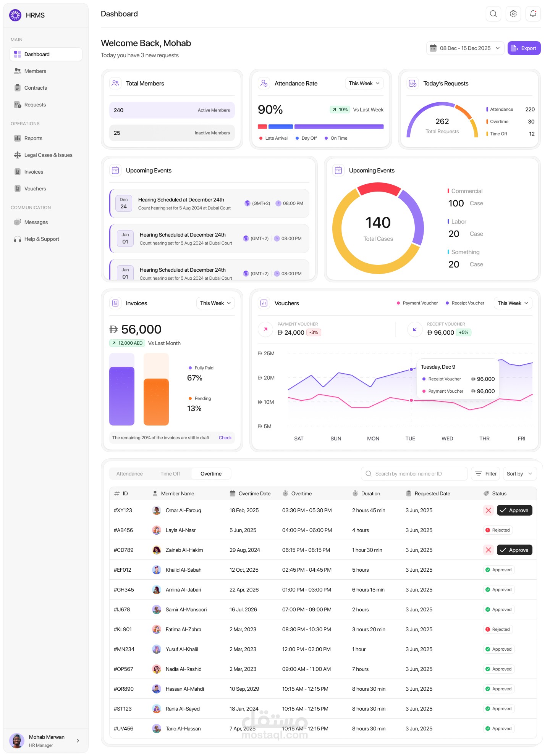Toggle Receipt Voucher legend in Vouchers chart

(465, 303)
